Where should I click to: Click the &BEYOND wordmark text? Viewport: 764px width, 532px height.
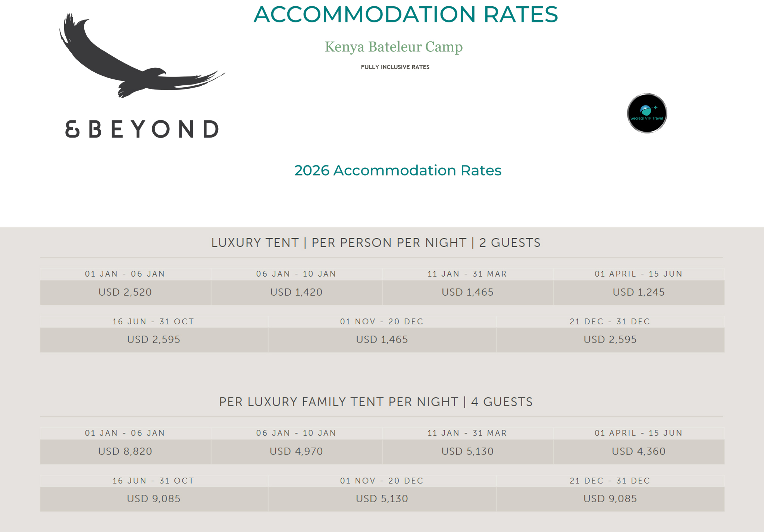142,129
